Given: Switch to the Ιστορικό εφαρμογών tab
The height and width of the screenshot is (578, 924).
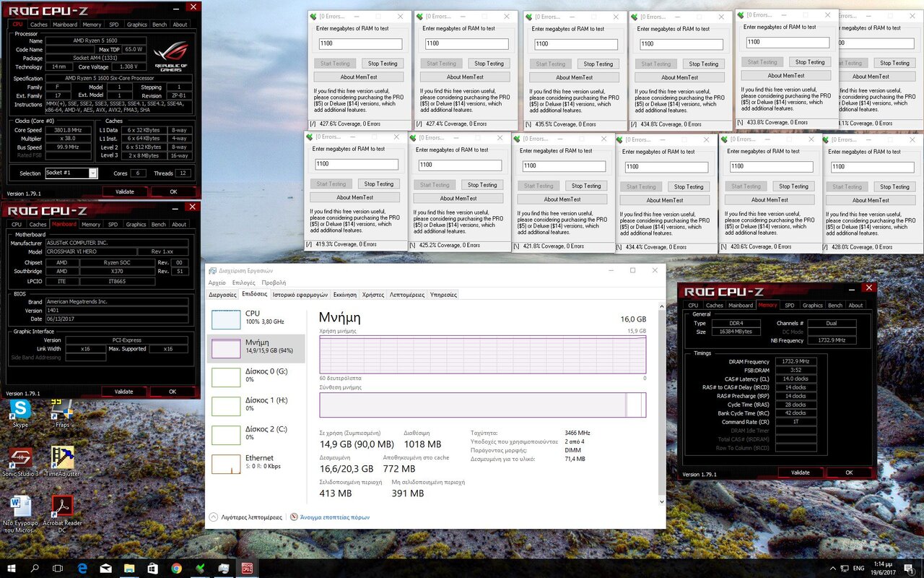Looking at the screenshot, I should [300, 295].
